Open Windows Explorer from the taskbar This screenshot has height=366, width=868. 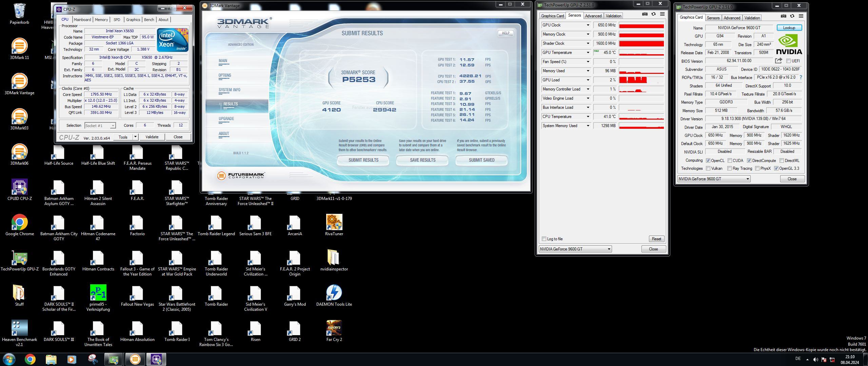pyautogui.click(x=51, y=359)
